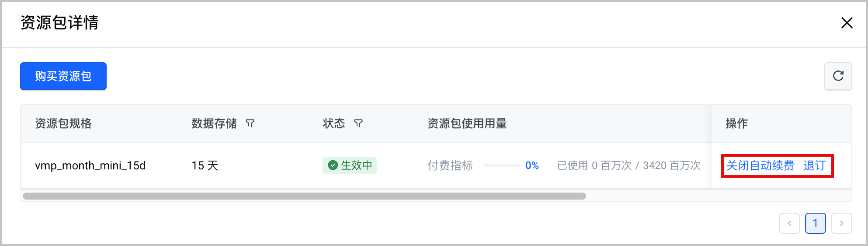Click the 资源包使用用量 column header
868x246 pixels.
(x=467, y=123)
